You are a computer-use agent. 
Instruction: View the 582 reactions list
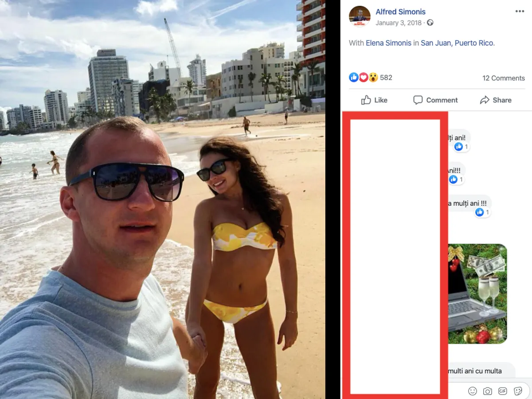pos(386,78)
